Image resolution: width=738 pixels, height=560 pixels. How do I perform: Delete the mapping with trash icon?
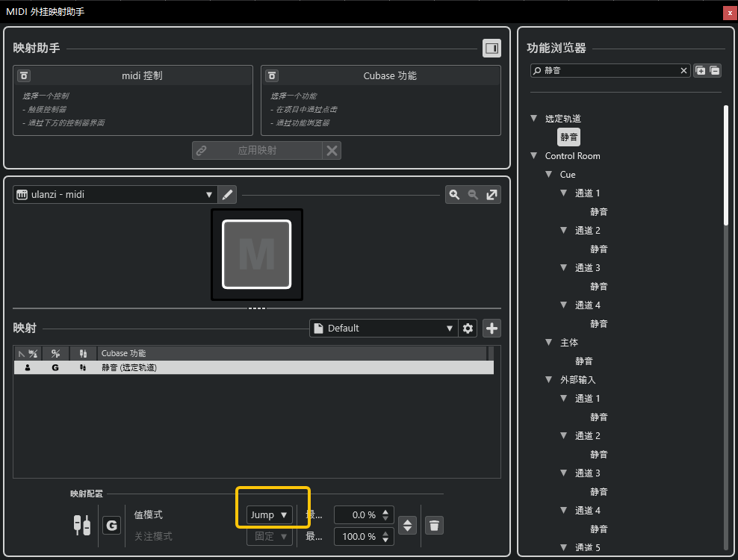click(434, 525)
